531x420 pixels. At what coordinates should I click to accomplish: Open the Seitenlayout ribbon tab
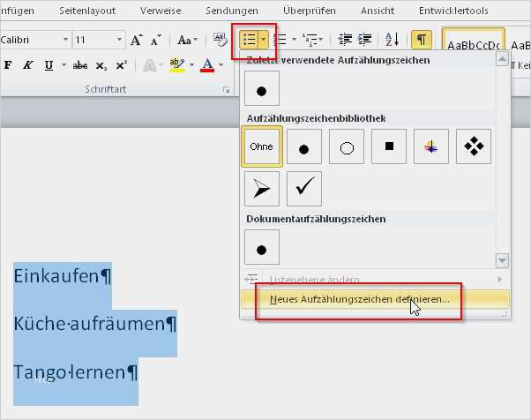click(87, 11)
